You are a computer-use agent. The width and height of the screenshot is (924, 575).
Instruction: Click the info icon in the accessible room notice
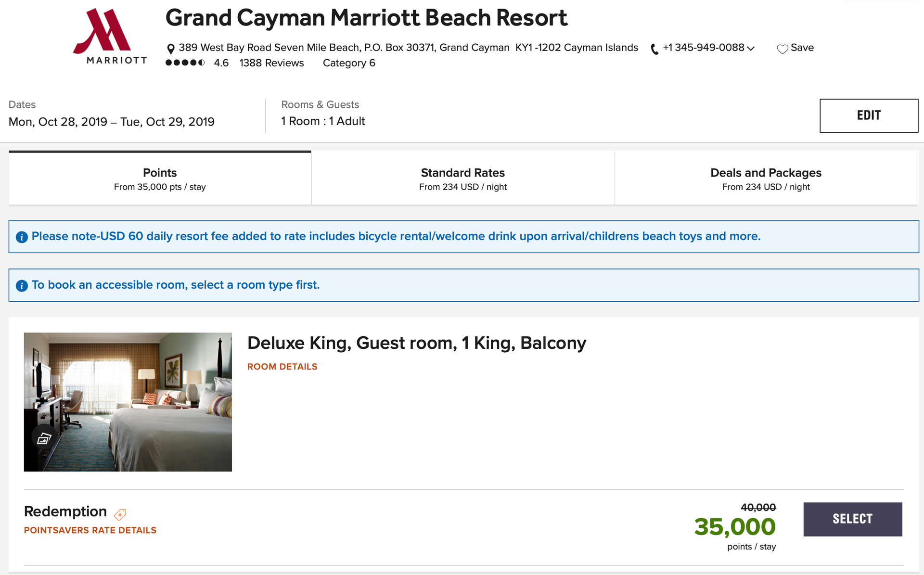point(21,285)
